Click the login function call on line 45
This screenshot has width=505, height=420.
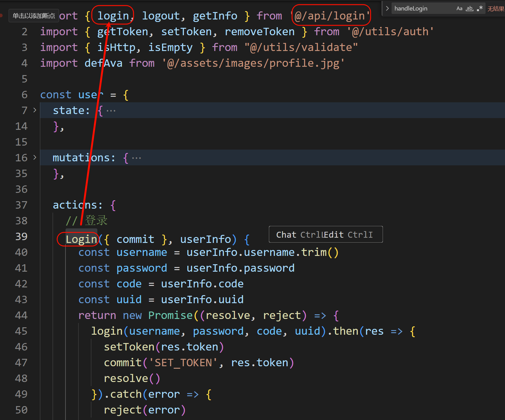pos(107,331)
